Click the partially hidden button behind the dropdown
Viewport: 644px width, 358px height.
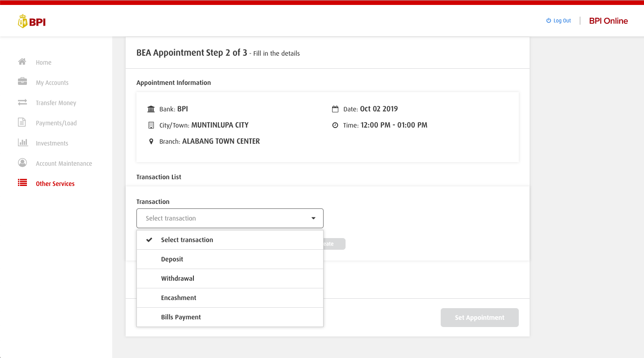(x=334, y=244)
